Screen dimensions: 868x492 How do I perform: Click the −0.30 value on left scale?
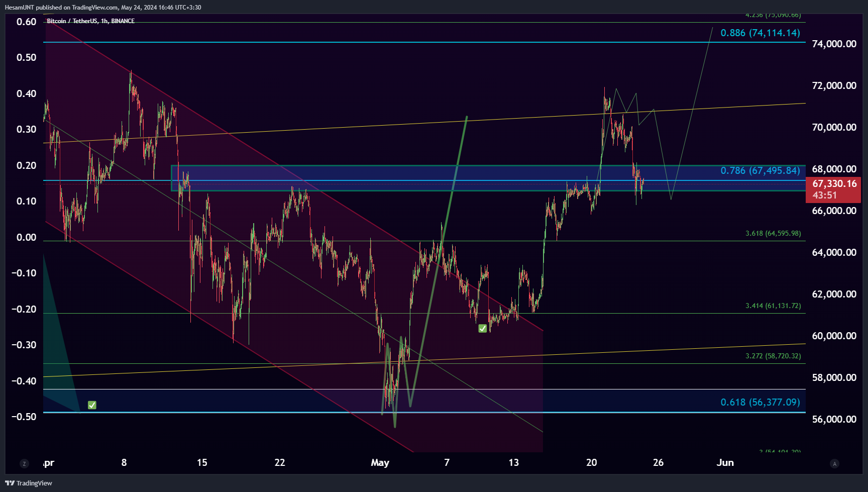[24, 345]
